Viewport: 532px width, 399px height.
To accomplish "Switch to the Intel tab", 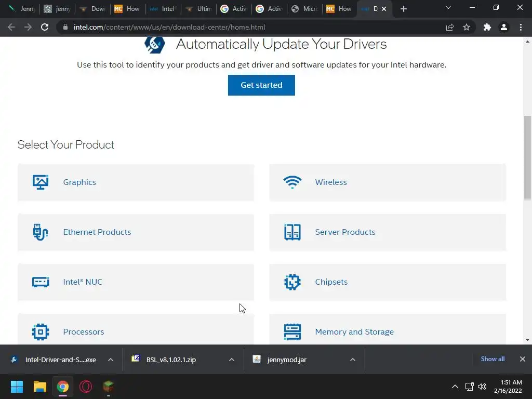I will tap(163, 9).
